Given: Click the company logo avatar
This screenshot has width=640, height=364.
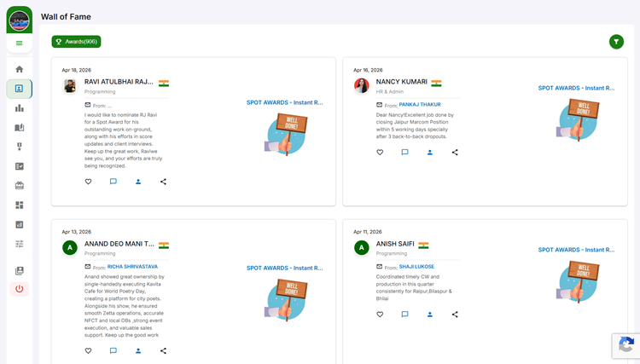Looking at the screenshot, I should click(x=19, y=20).
